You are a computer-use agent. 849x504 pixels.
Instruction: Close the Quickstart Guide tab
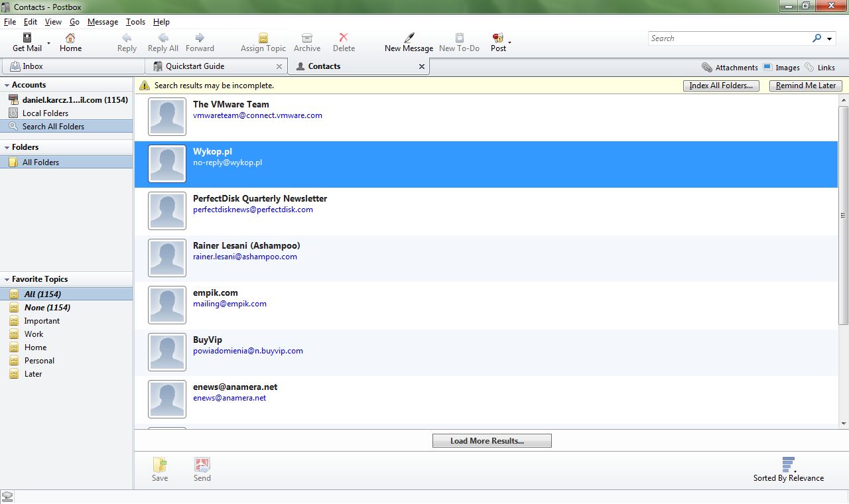click(x=279, y=66)
